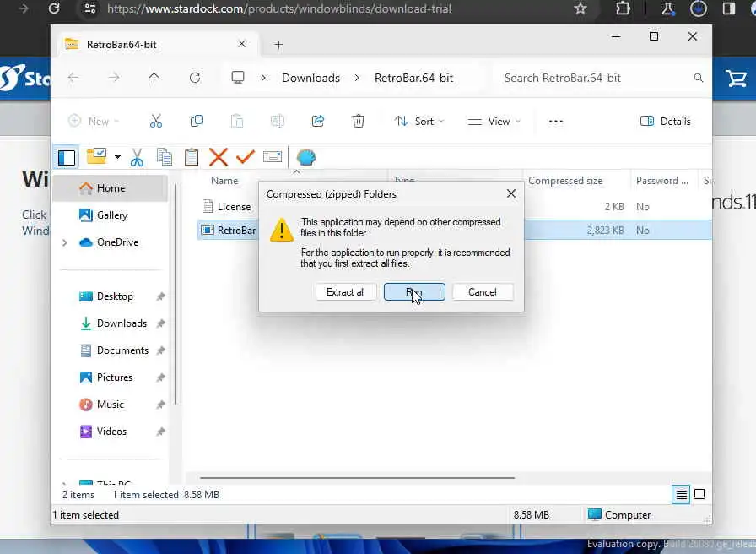The width and height of the screenshot is (756, 554).
Task: Click the This PC monitor icon in address bar
Action: [238, 78]
